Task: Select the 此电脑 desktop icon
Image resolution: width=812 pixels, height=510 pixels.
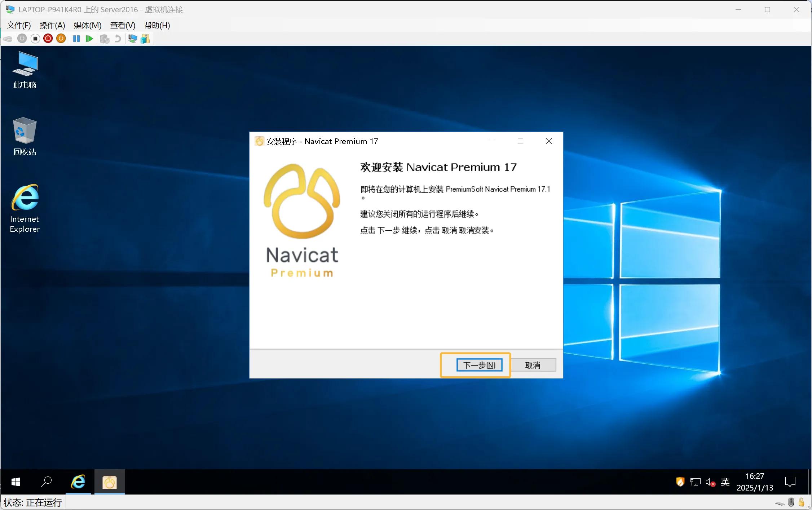Action: 25,70
